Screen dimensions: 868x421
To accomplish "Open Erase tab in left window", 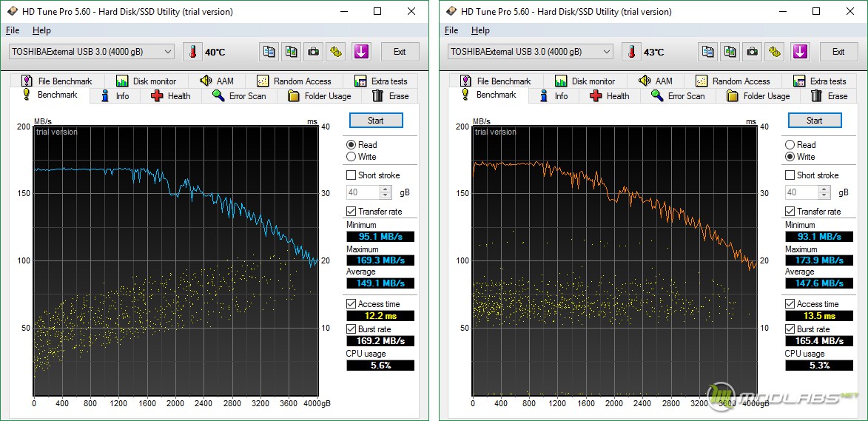I will coord(390,95).
